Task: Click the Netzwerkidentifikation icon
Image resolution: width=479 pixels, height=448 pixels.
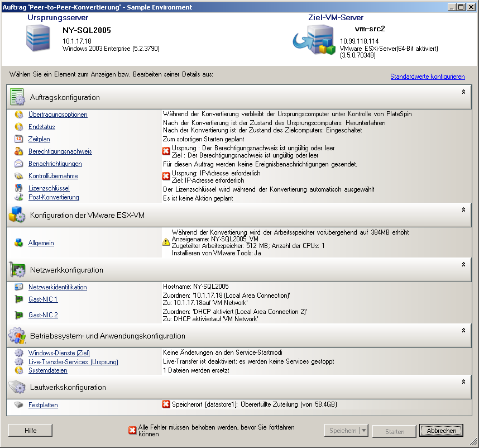Action: 18,287
